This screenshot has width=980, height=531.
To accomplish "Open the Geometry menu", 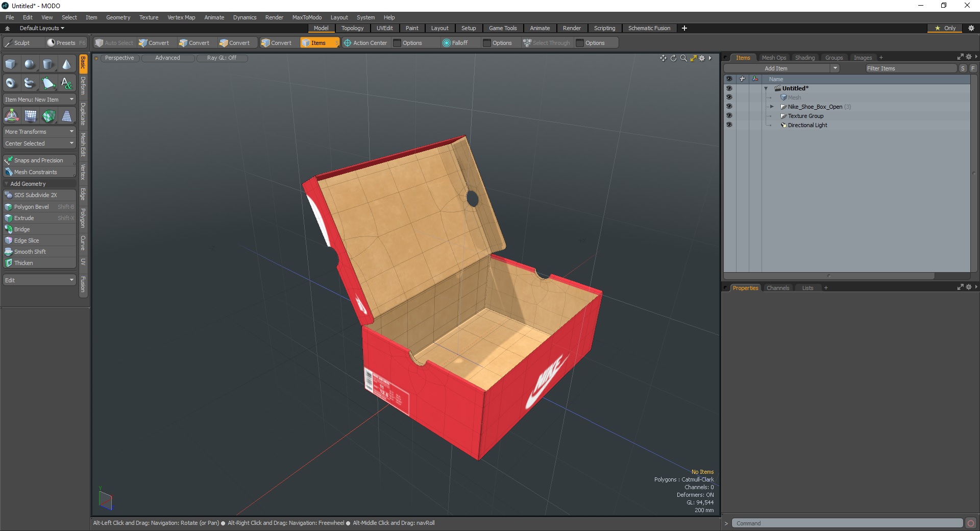I will (x=118, y=17).
